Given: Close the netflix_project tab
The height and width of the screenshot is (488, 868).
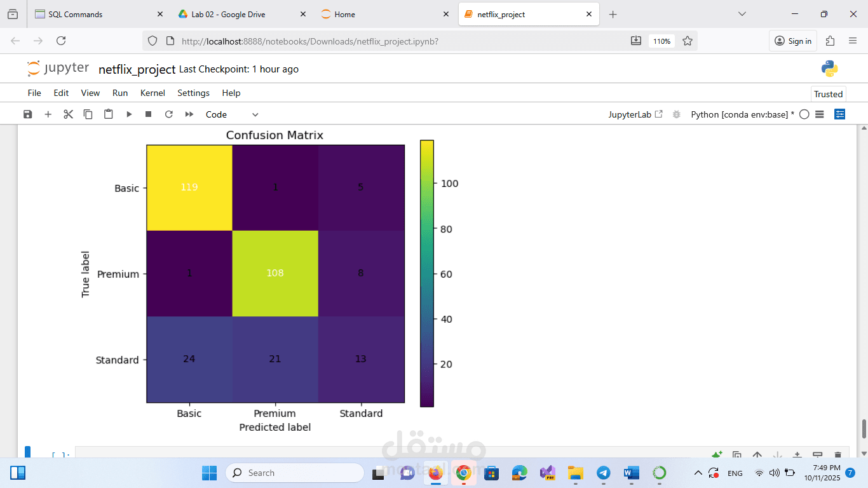Looking at the screenshot, I should click(x=589, y=14).
